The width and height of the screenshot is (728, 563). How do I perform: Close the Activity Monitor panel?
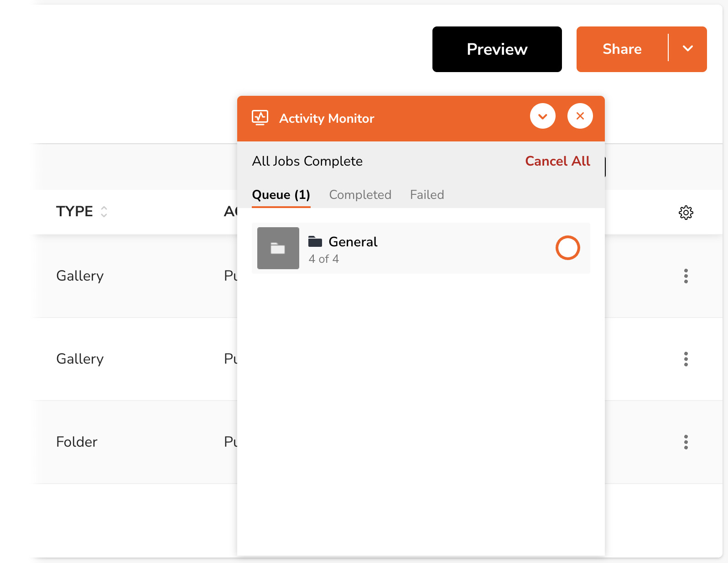coord(580,116)
